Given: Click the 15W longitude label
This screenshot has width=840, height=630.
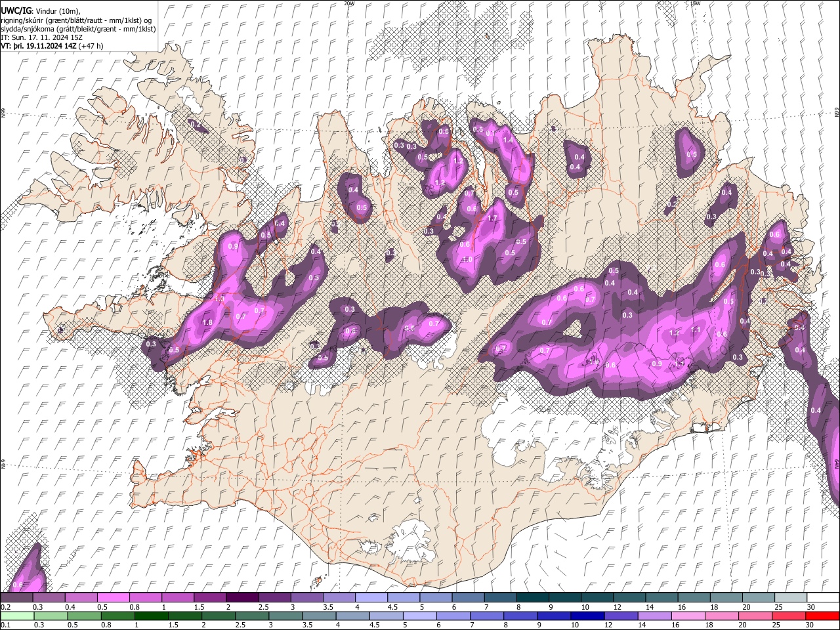Looking at the screenshot, I should (x=695, y=3).
